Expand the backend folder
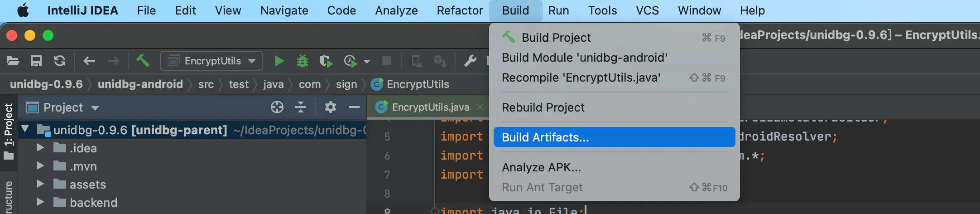Viewport: 980px width, 214px height. (x=40, y=202)
